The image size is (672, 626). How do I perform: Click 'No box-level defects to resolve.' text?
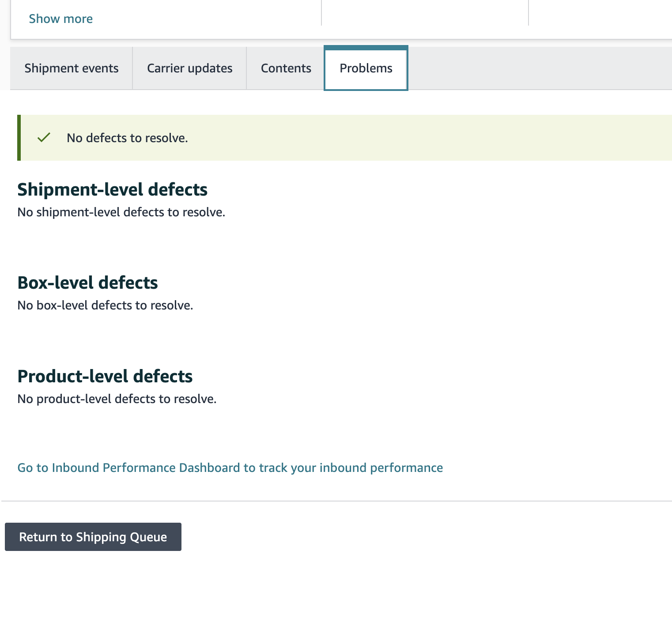click(106, 305)
